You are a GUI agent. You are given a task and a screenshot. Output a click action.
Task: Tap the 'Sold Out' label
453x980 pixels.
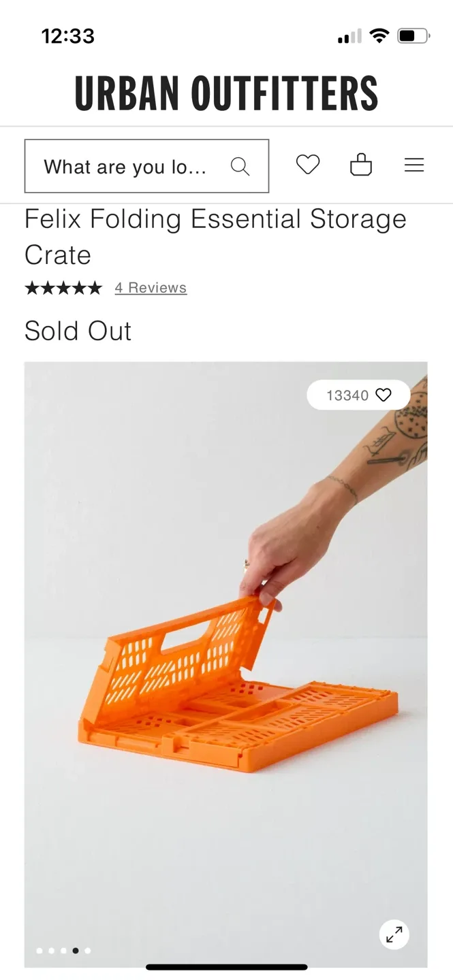(78, 331)
